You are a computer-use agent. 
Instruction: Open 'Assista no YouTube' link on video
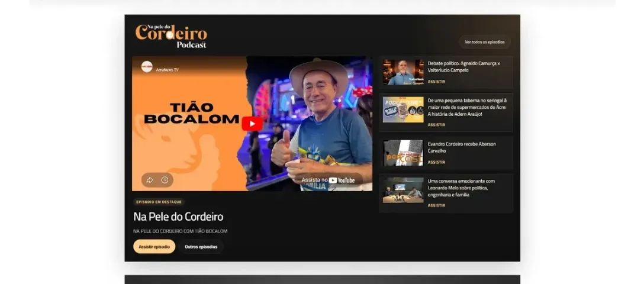pos(328,180)
